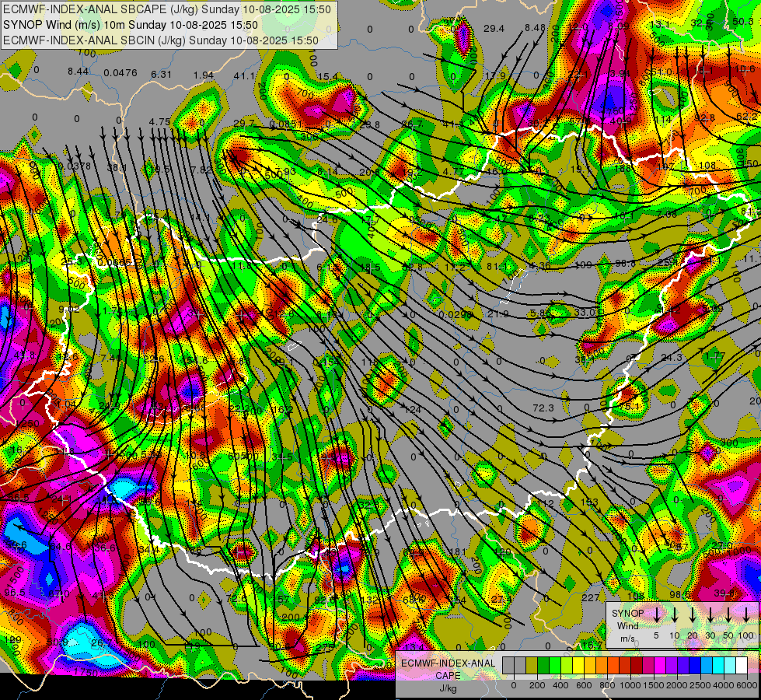
Task: Select the pure yellow CAPE legend swatch
Action: coord(578,665)
